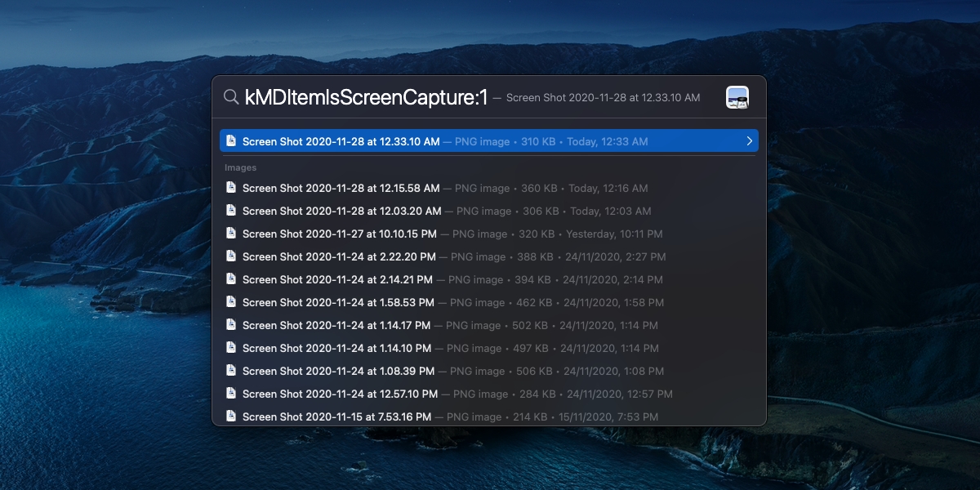Viewport: 980px width, 490px height.
Task: Click file icon of Screen Shot 12.57.10 PM
Action: point(231,394)
